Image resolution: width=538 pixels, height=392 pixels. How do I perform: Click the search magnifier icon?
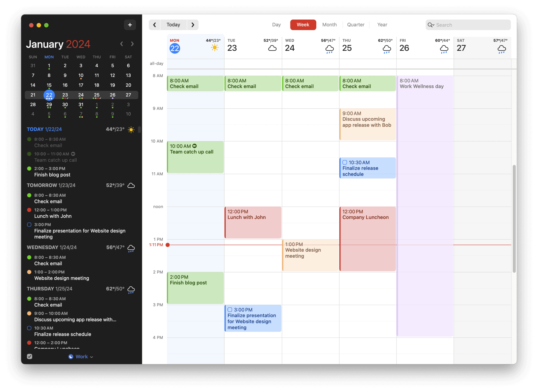click(x=430, y=25)
